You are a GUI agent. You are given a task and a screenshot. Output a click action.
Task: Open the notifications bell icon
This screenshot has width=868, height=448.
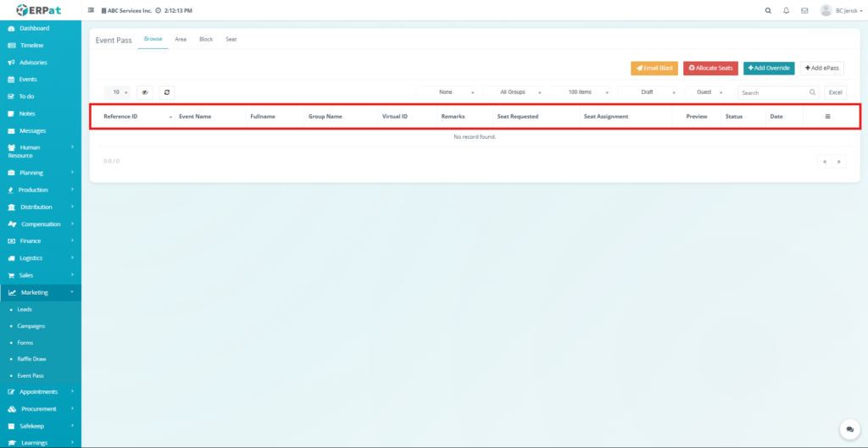coord(786,11)
